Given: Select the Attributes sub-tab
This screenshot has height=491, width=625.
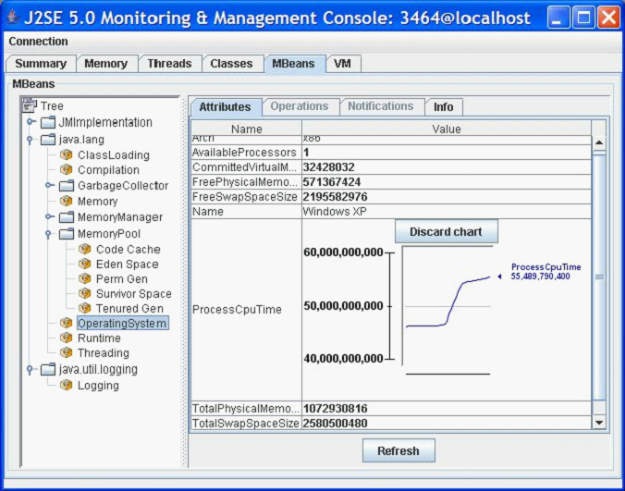Looking at the screenshot, I should 225,107.
